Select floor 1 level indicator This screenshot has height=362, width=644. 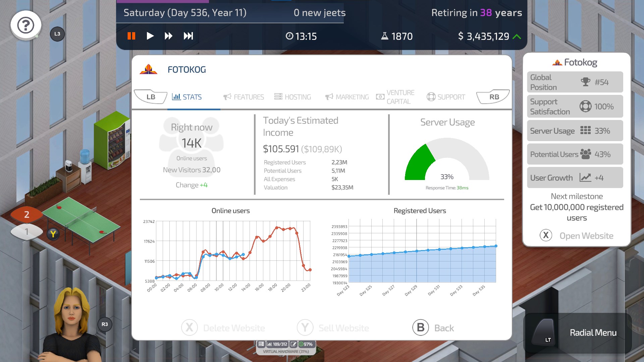pyautogui.click(x=26, y=232)
